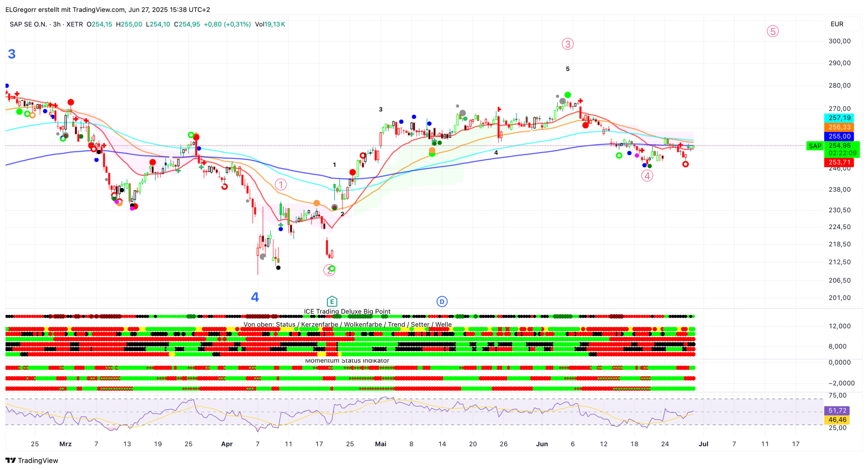Click the dividend 'D' marker icon

click(442, 302)
